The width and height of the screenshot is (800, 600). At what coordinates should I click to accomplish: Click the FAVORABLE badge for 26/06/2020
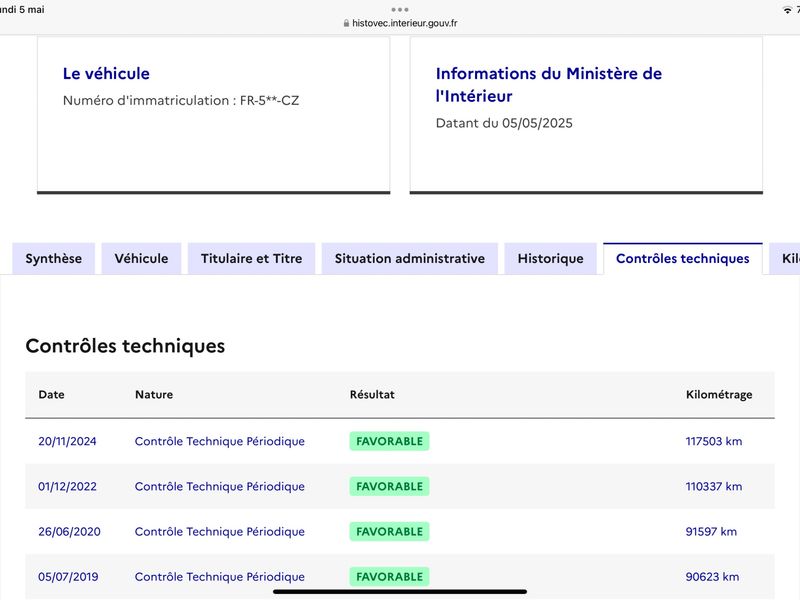coord(389,532)
